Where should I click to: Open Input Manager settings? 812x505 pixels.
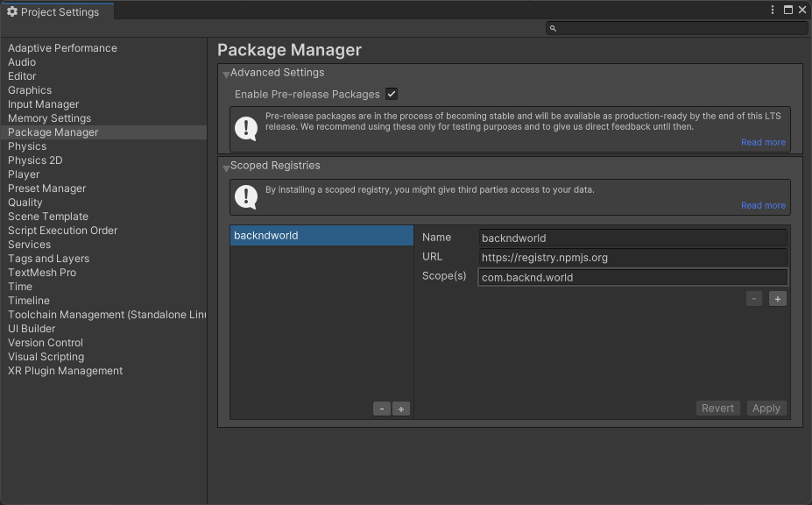click(103, 104)
